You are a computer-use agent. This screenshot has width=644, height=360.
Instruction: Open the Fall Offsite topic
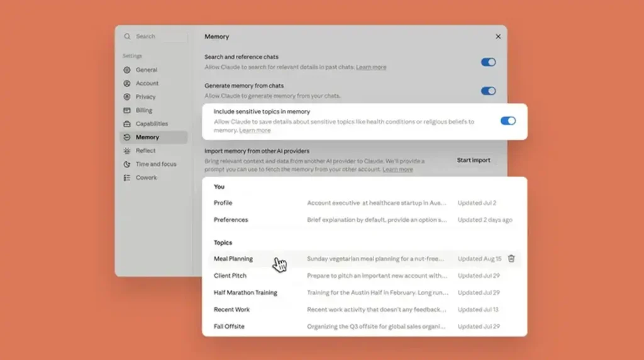(x=364, y=327)
